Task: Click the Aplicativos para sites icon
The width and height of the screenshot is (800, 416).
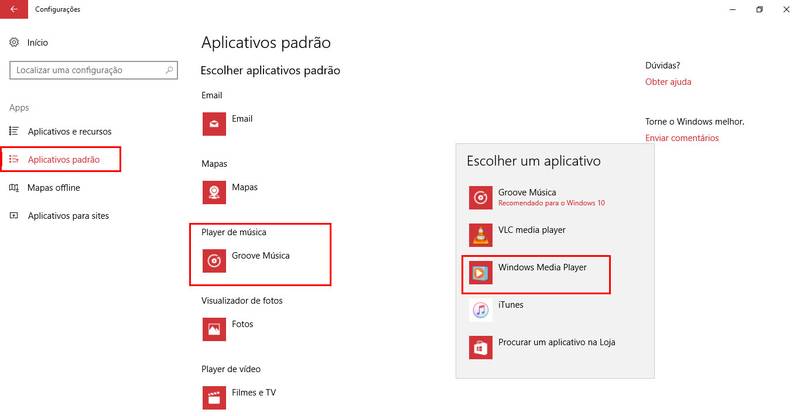Action: 14,215
